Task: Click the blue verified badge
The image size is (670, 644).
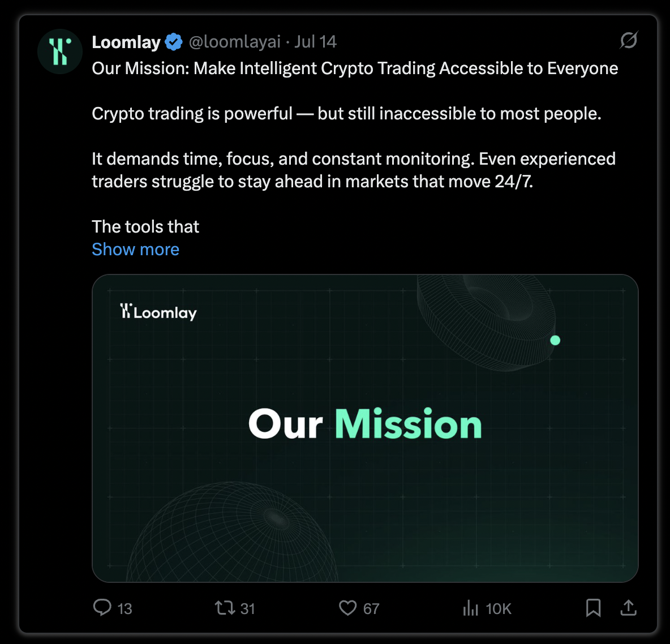Action: point(174,42)
